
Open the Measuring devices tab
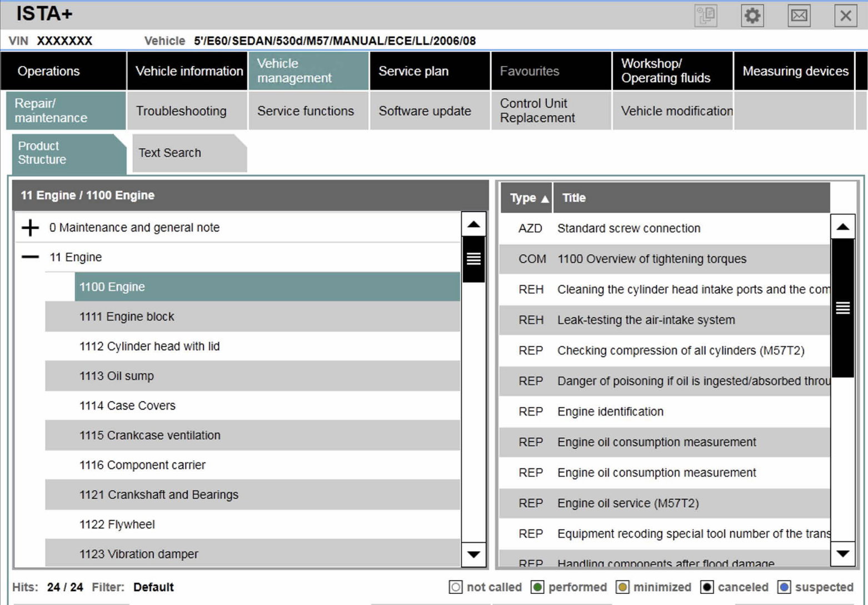coord(794,71)
